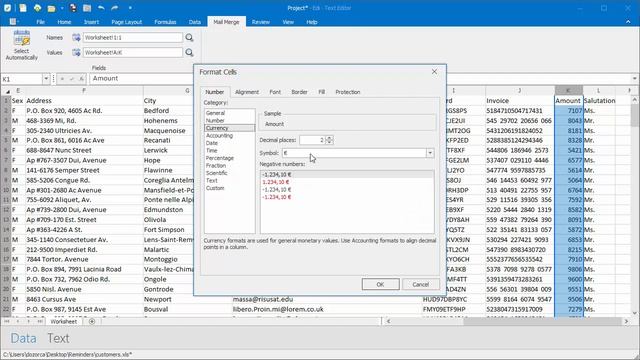Click into the Names range input field
Viewport: 640px width, 360px height.
[133, 38]
